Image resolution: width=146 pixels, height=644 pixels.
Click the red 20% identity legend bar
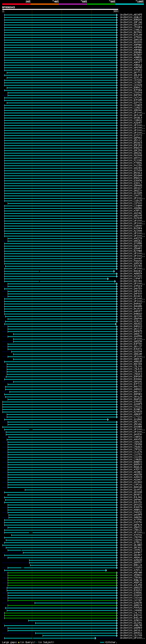(x=16, y=4)
